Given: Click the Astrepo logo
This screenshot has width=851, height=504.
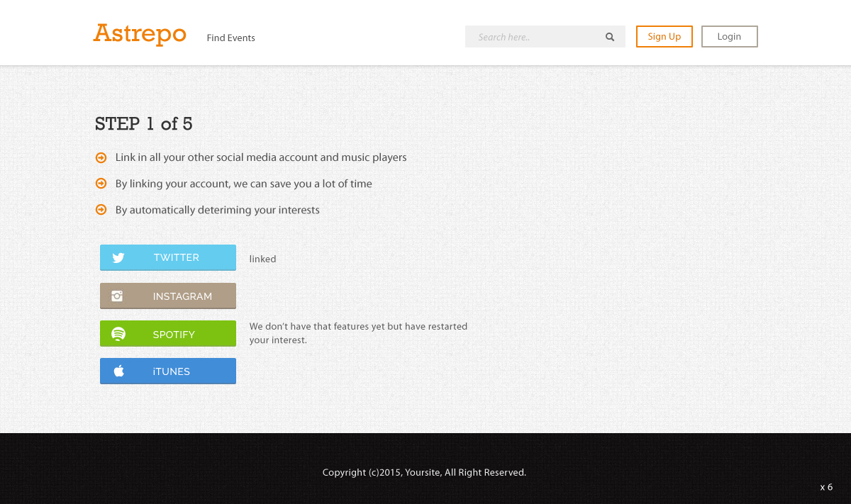Looking at the screenshot, I should [140, 34].
